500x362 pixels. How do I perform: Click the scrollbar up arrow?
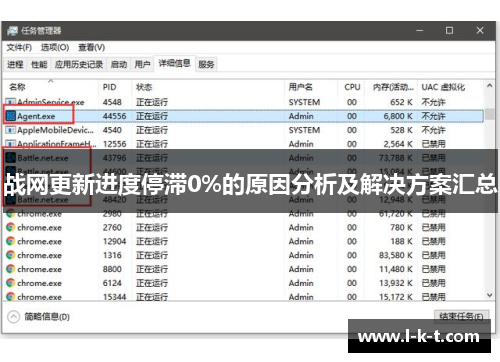point(489,86)
